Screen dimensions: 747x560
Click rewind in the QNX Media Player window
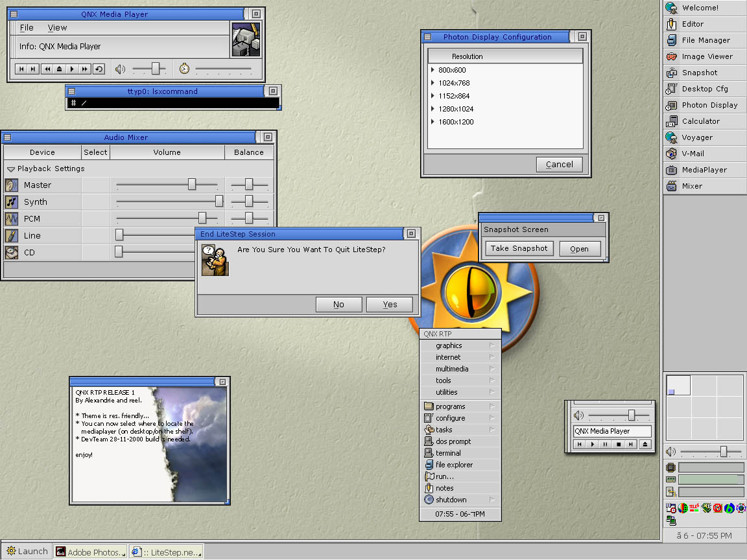47,69
